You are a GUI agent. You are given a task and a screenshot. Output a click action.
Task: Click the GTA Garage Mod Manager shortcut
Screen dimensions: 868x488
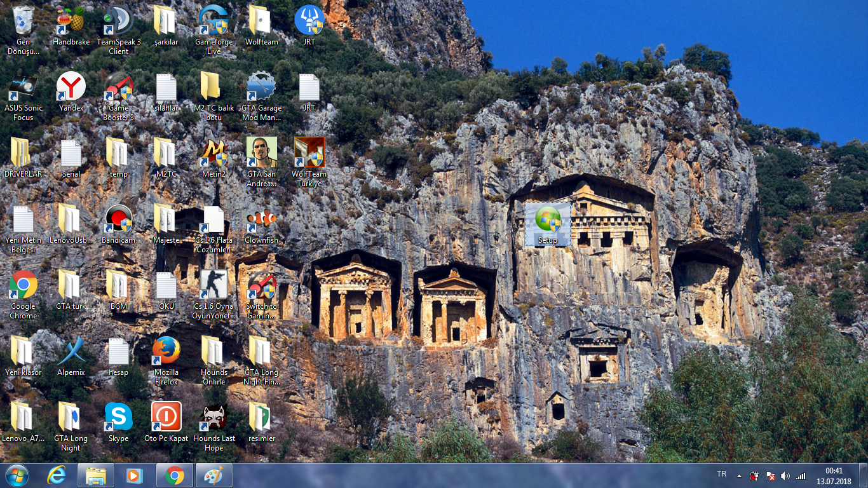(261, 97)
